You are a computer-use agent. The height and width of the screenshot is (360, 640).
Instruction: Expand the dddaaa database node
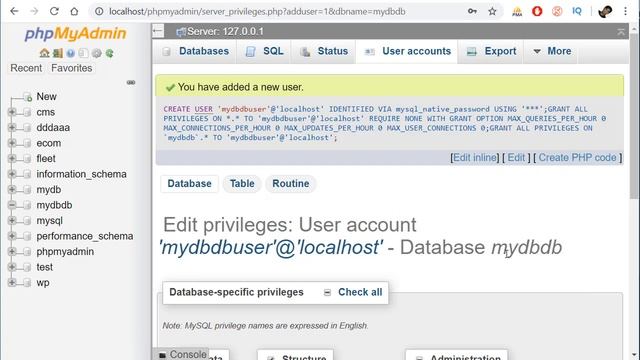click(12, 127)
